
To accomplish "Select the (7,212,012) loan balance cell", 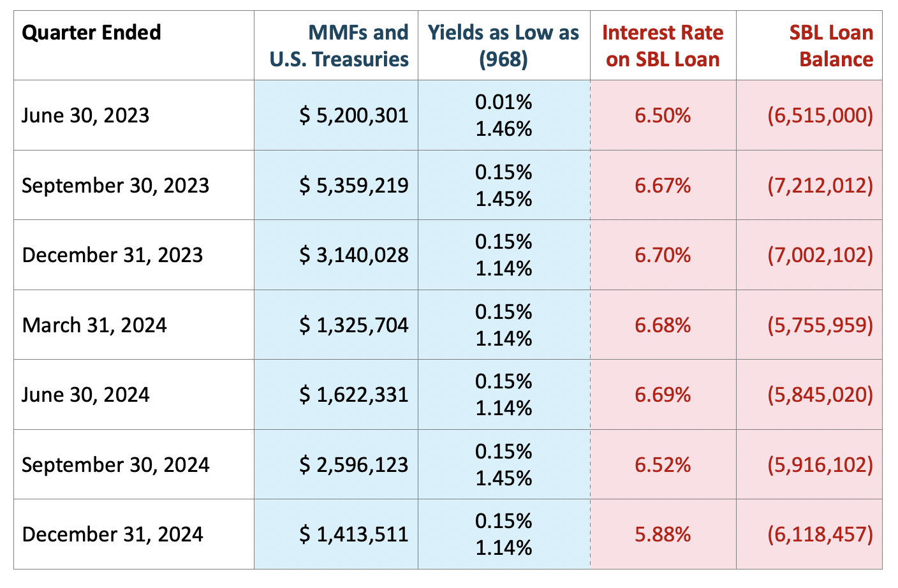I will tap(820, 186).
